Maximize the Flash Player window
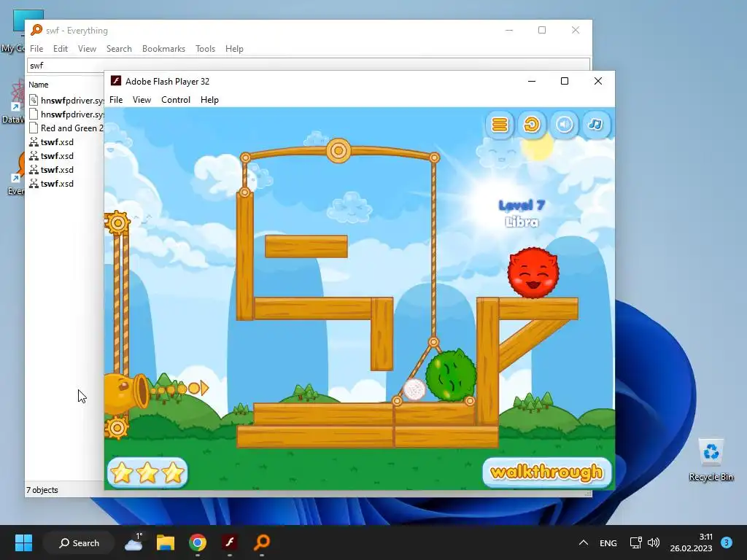747x560 pixels. pyautogui.click(x=565, y=81)
